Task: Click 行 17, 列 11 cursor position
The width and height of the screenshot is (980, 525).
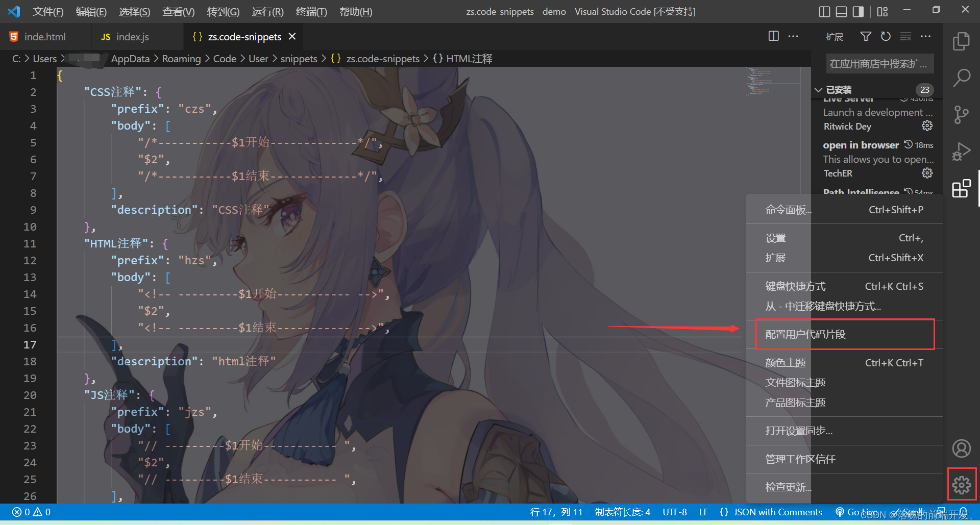Action: (x=556, y=512)
